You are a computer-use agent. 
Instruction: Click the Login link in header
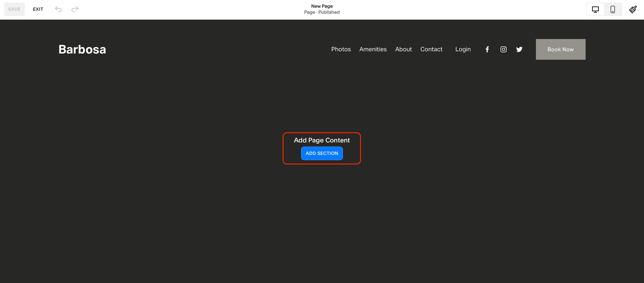click(463, 49)
